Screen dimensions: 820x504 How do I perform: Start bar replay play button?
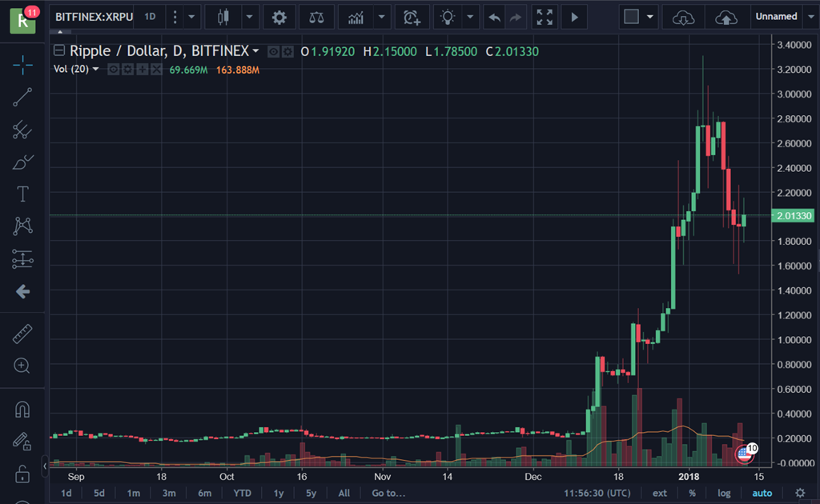(574, 18)
